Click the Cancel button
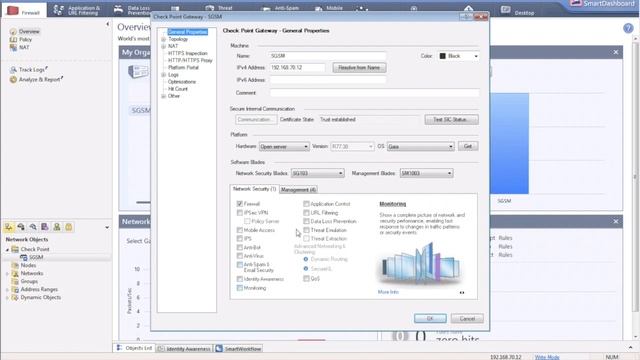The image size is (640, 360). (467, 318)
